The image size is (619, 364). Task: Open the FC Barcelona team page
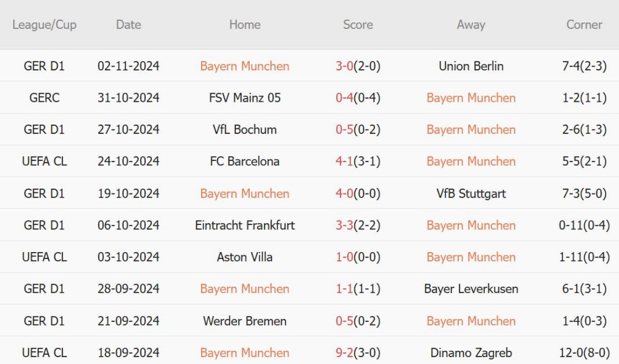244,161
